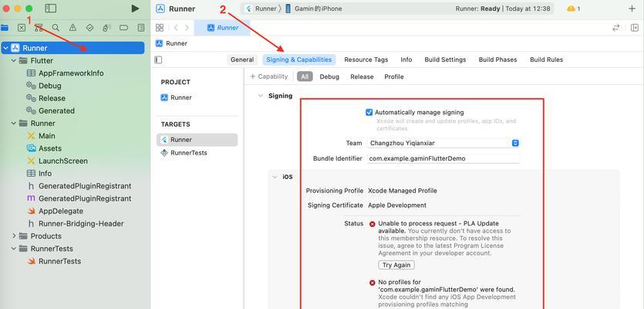
Task: Open the Main storyboard file
Action: point(41,136)
